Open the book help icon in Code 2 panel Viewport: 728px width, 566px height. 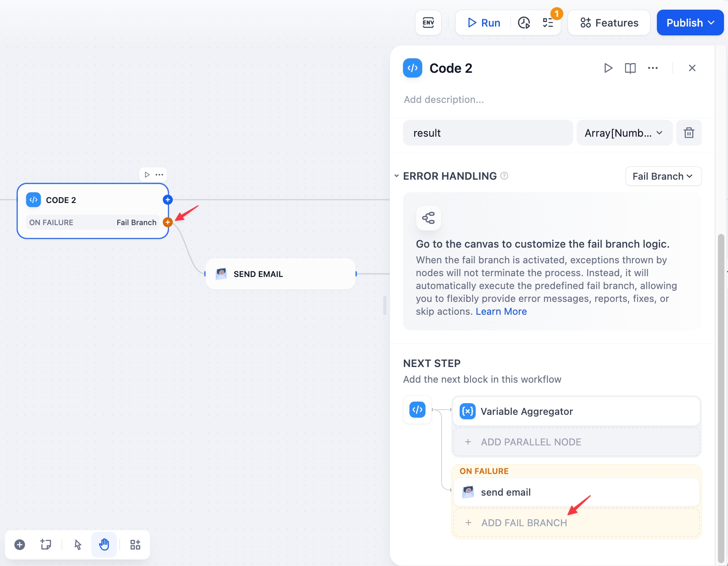pyautogui.click(x=630, y=68)
